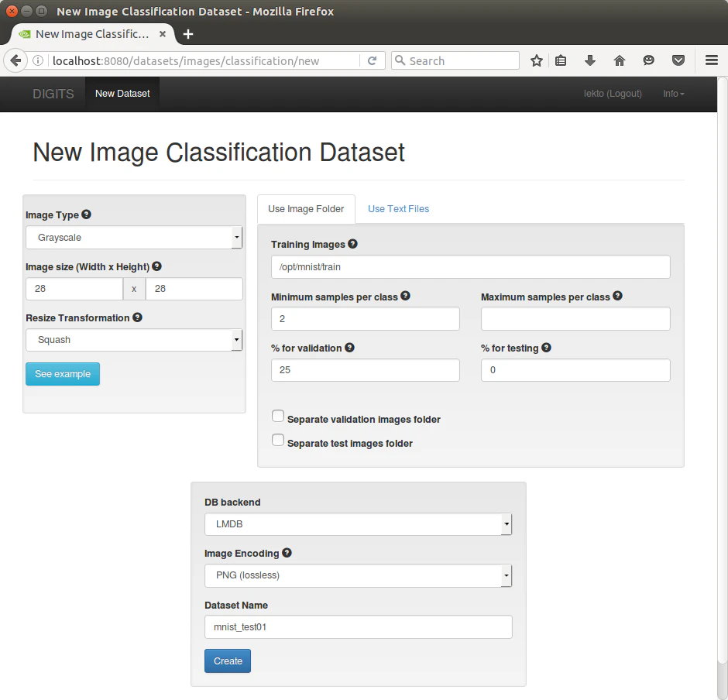
Task: Open the DB backend dropdown showing LMDB
Action: [358, 524]
